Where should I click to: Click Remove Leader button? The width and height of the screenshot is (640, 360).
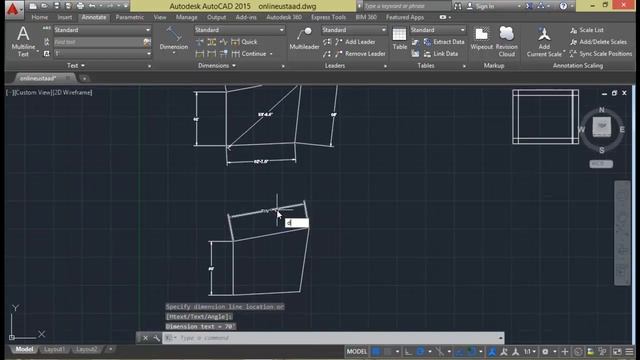coord(360,53)
